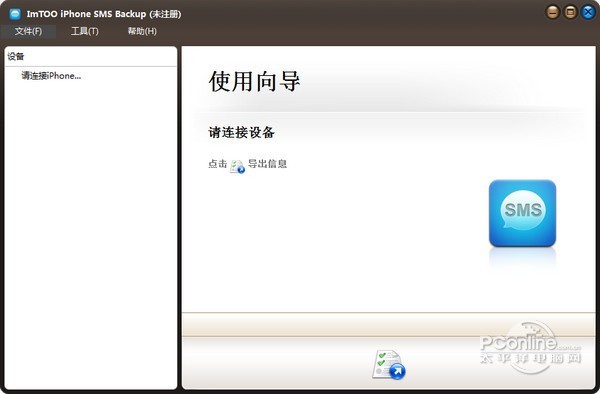Maximize the window with the round button
Screen dimensions: 600x394
[x=570, y=12]
